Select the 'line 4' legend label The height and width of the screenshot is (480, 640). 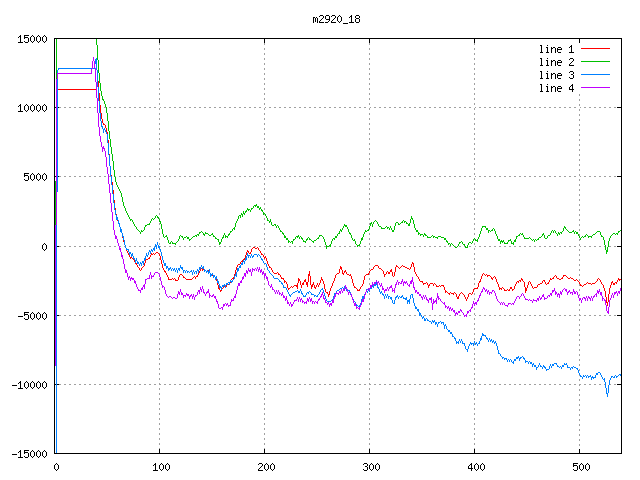point(556,88)
